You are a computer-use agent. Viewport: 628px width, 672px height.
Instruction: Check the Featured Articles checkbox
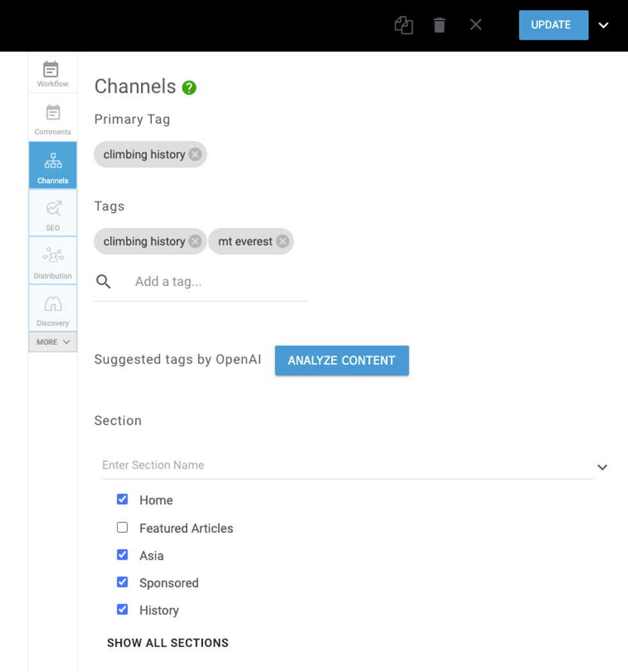click(122, 528)
